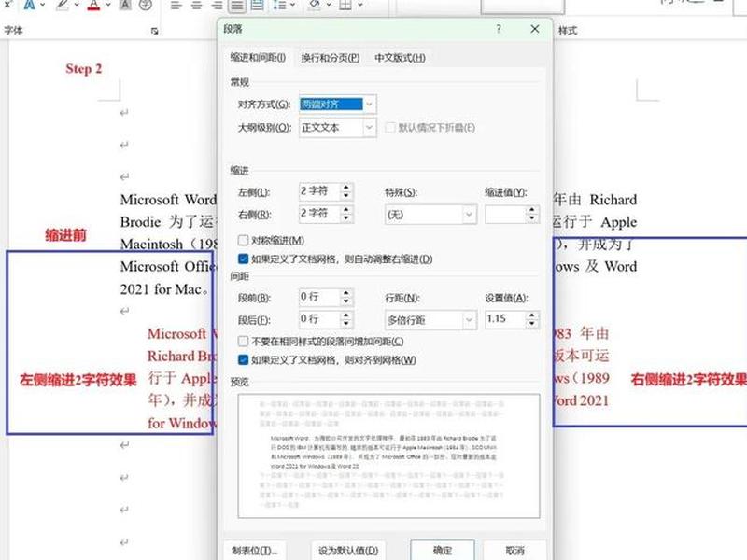Enable the 对称缩进 checkbox

tap(243, 240)
